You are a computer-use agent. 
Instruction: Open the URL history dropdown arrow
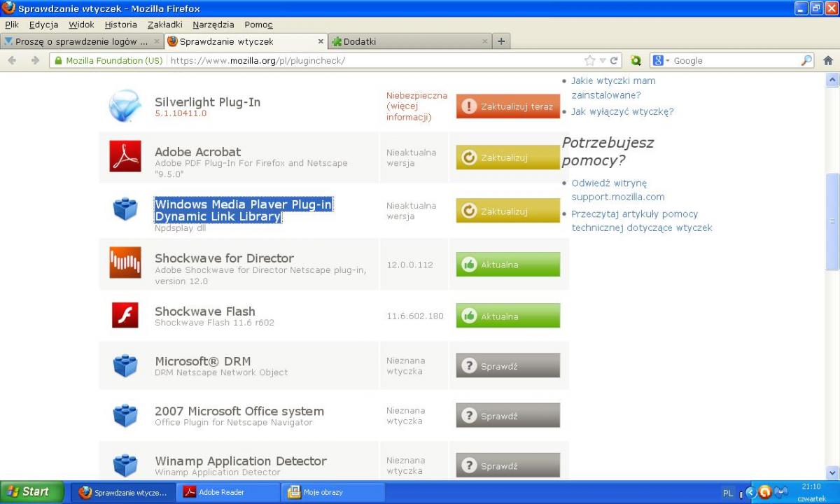[x=602, y=61]
